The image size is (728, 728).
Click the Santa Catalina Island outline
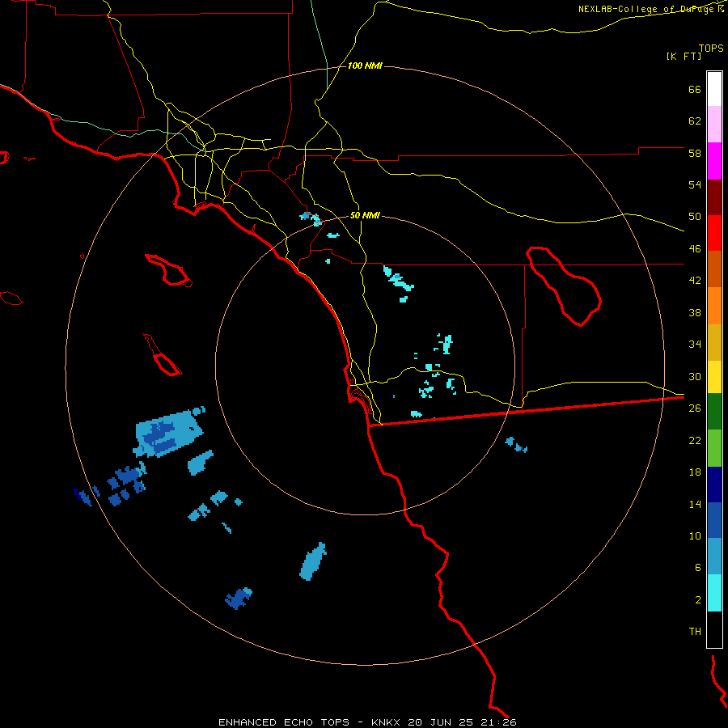click(x=168, y=269)
